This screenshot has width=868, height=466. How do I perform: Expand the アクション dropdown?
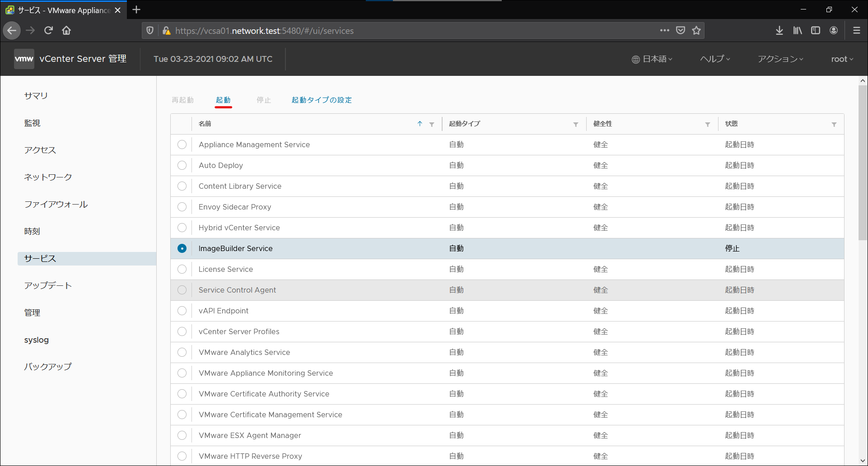pyautogui.click(x=780, y=59)
